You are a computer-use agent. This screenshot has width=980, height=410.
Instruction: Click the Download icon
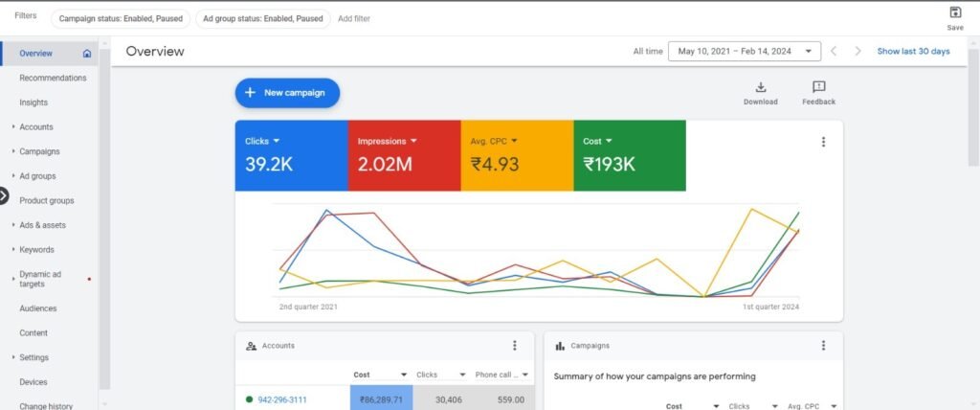761,87
